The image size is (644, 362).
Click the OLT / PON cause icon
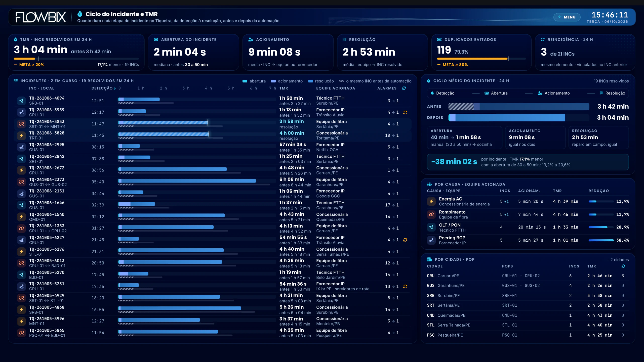[x=431, y=227]
